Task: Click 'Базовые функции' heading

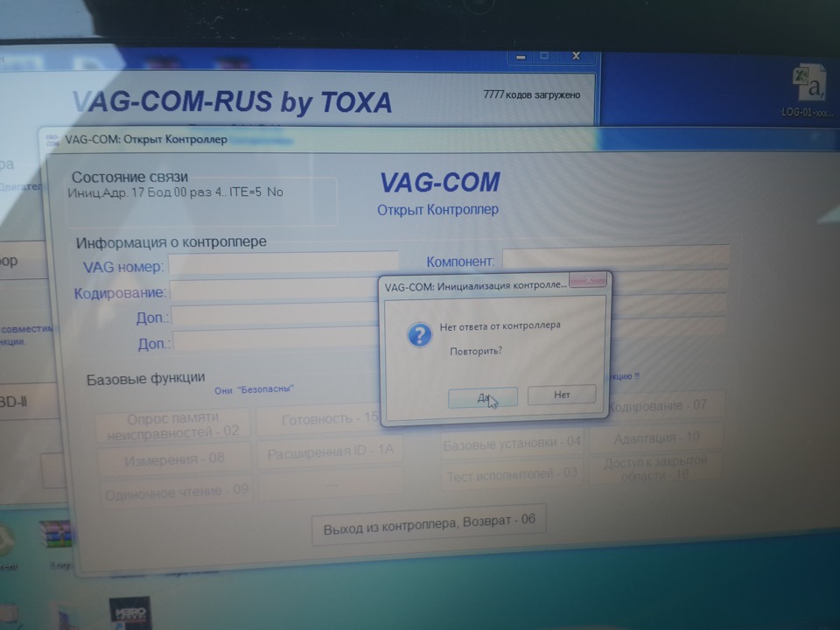Action: (146, 379)
